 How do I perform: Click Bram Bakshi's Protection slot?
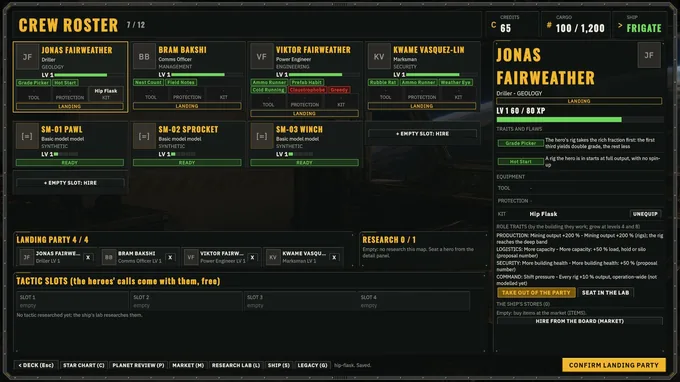pyautogui.click(x=187, y=94)
